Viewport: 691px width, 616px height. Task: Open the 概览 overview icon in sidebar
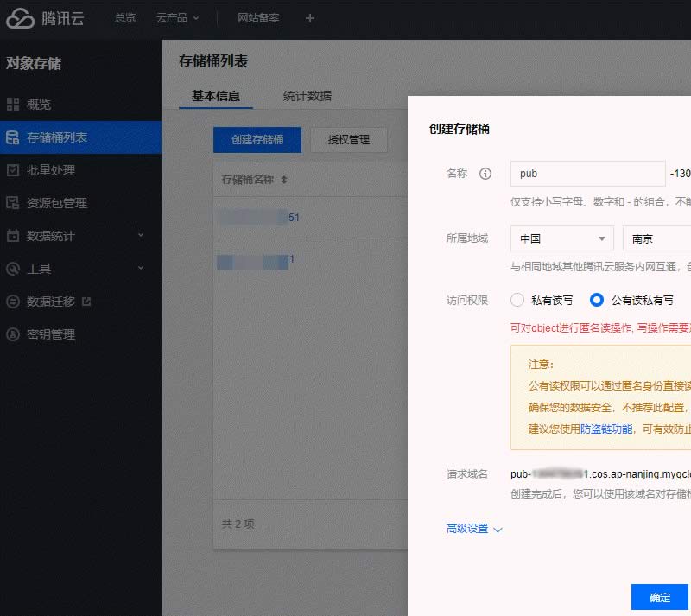(x=12, y=105)
